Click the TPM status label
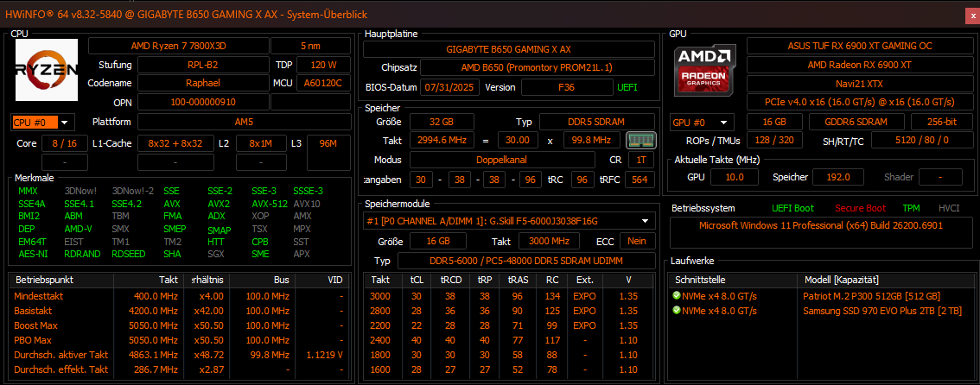The height and width of the screenshot is (385, 980). coord(911,208)
